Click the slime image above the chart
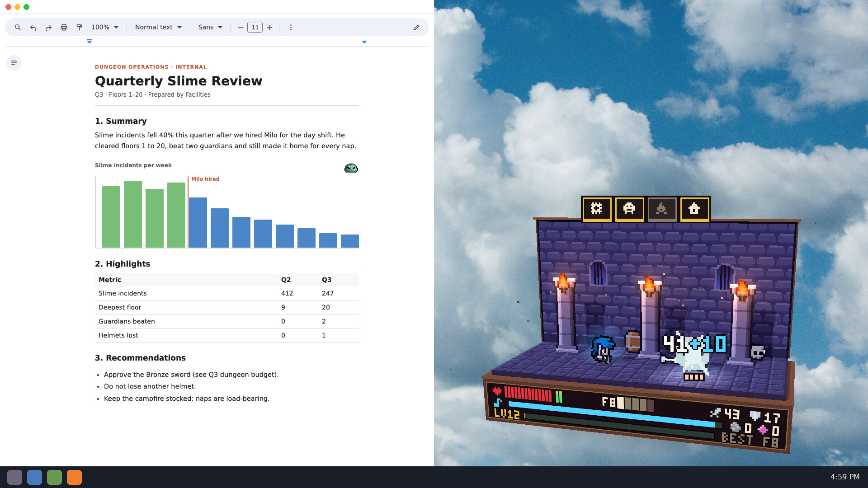The height and width of the screenshot is (488, 868). click(x=351, y=169)
